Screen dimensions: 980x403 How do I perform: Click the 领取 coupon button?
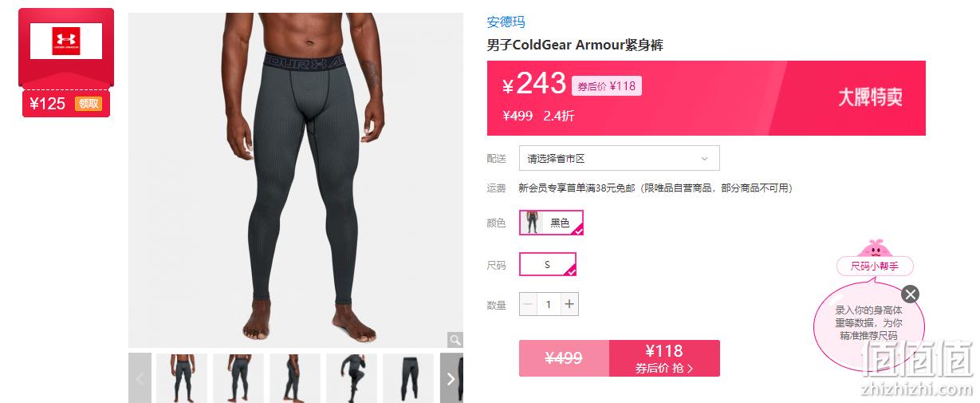(x=89, y=103)
